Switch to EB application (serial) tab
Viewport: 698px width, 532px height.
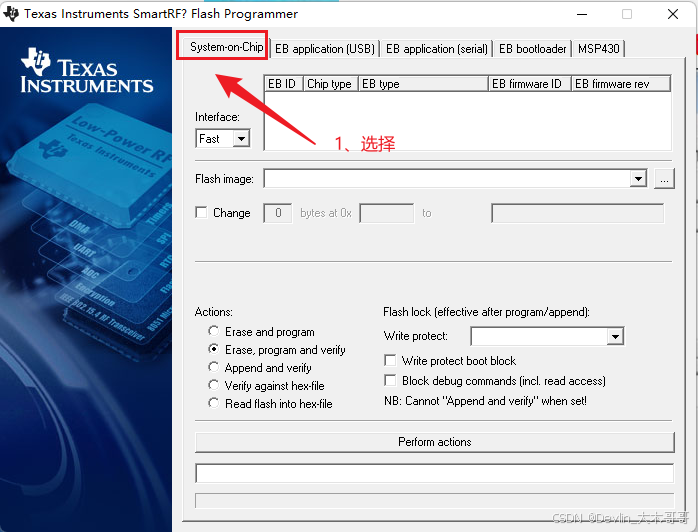(x=436, y=49)
